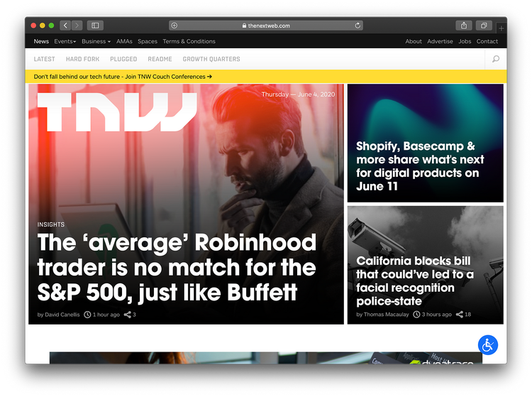Open the Spaces menu item
This screenshot has height=397, width=532.
click(148, 41)
